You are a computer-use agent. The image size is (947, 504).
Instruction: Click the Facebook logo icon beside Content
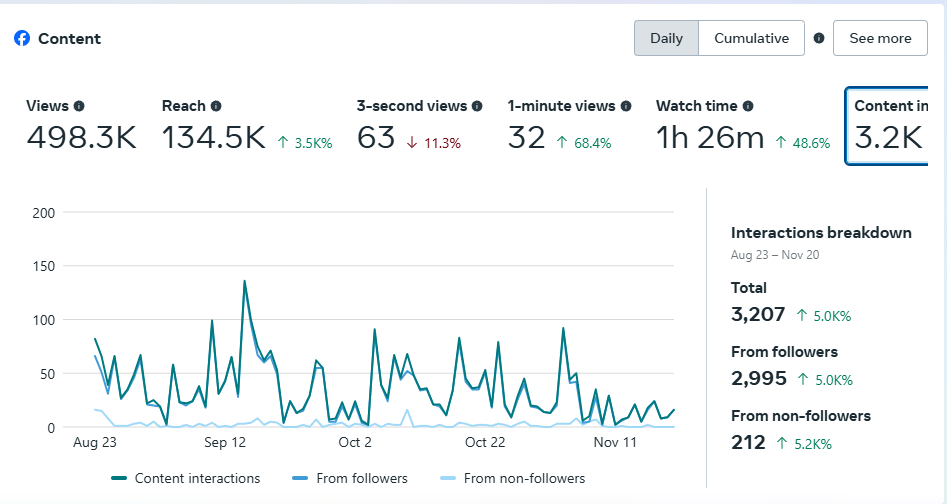(22, 38)
